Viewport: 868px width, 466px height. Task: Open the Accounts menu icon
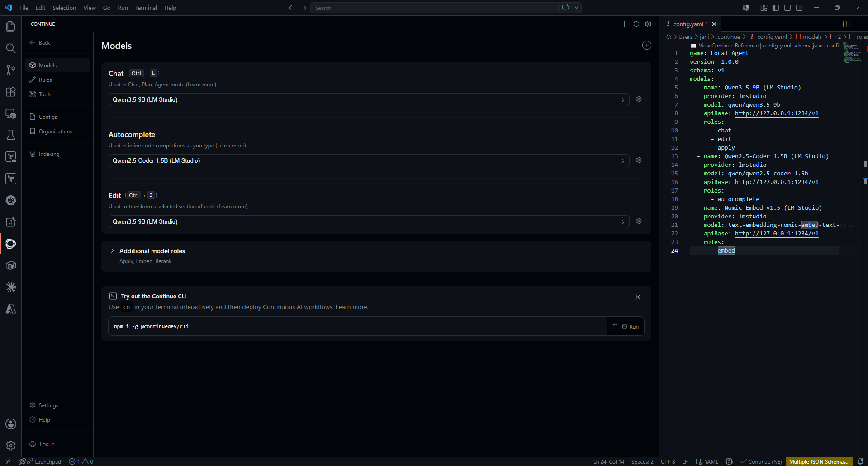10,424
